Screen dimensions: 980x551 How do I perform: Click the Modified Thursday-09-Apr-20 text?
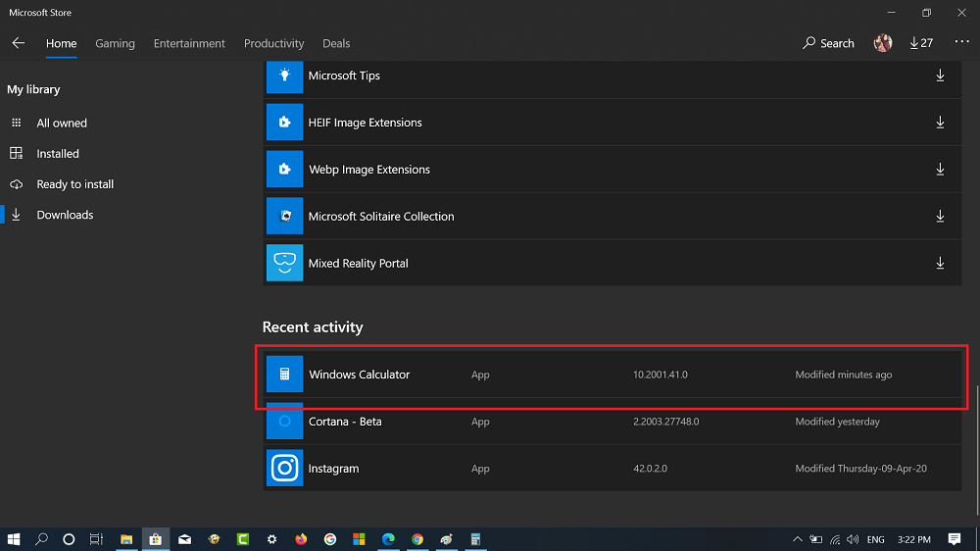point(860,469)
